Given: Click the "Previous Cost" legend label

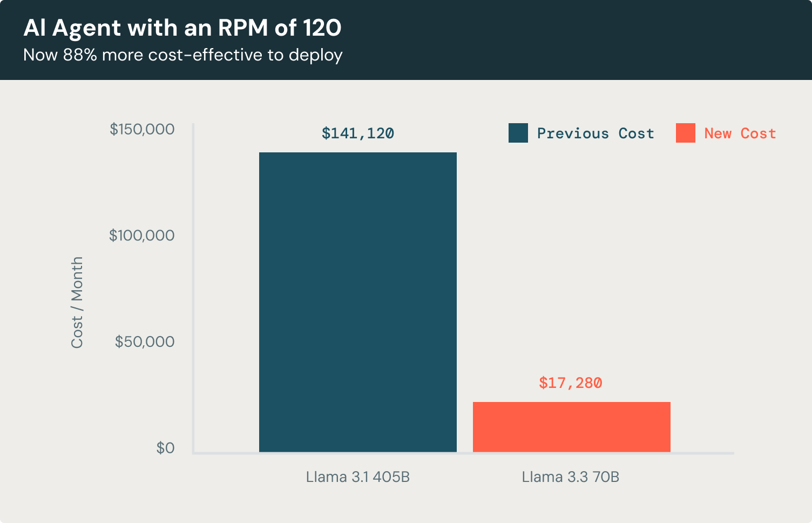Looking at the screenshot, I should [x=596, y=133].
